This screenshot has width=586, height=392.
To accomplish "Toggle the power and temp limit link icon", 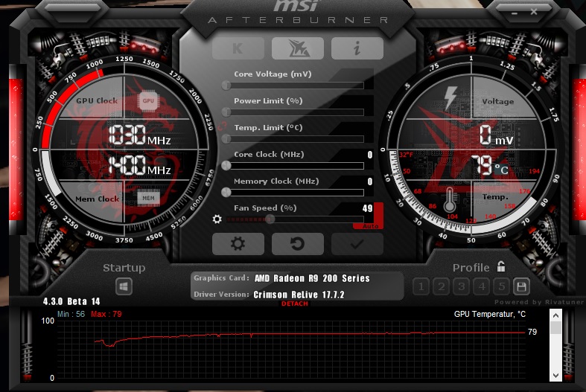I will click(x=222, y=126).
